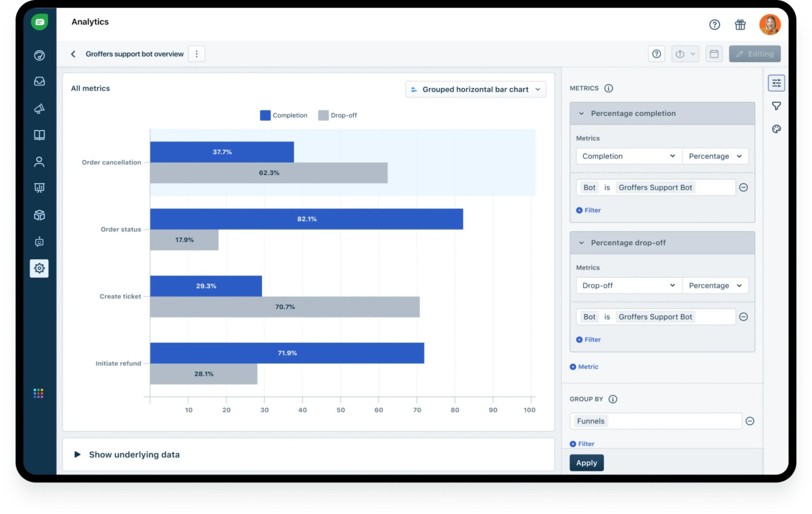812x514 pixels.
Task: Expand Show underlying data section
Action: pyautogui.click(x=77, y=454)
